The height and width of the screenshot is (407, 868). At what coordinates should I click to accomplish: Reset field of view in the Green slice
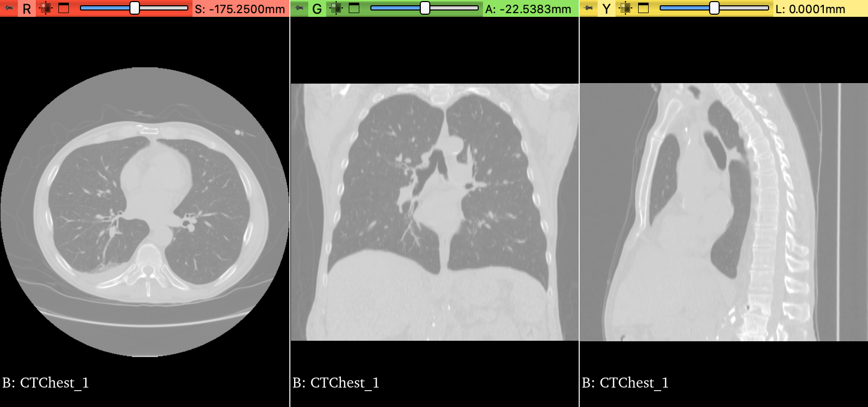(x=336, y=8)
